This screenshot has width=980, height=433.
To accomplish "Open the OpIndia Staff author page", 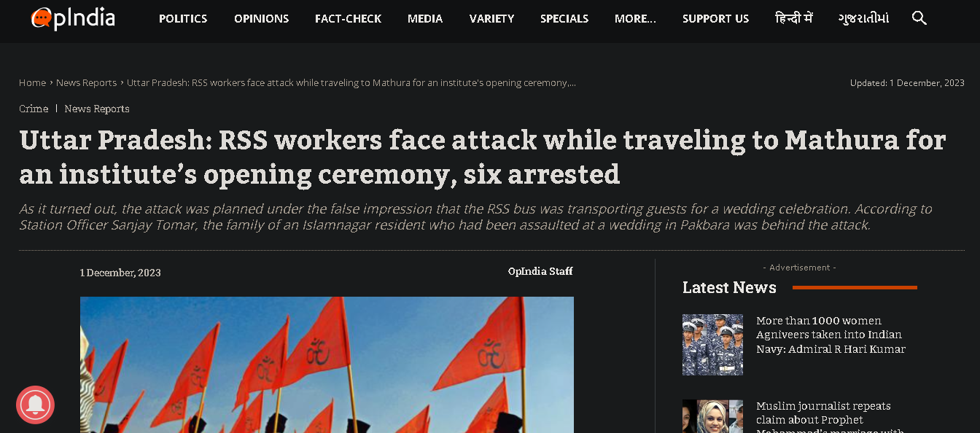I will pos(540,271).
